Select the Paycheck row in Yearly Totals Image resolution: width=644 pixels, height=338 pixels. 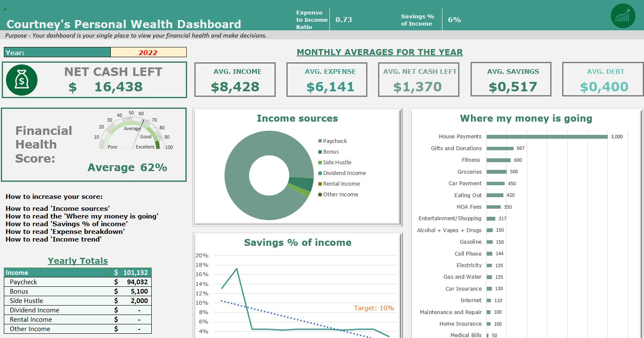pyautogui.click(x=77, y=282)
